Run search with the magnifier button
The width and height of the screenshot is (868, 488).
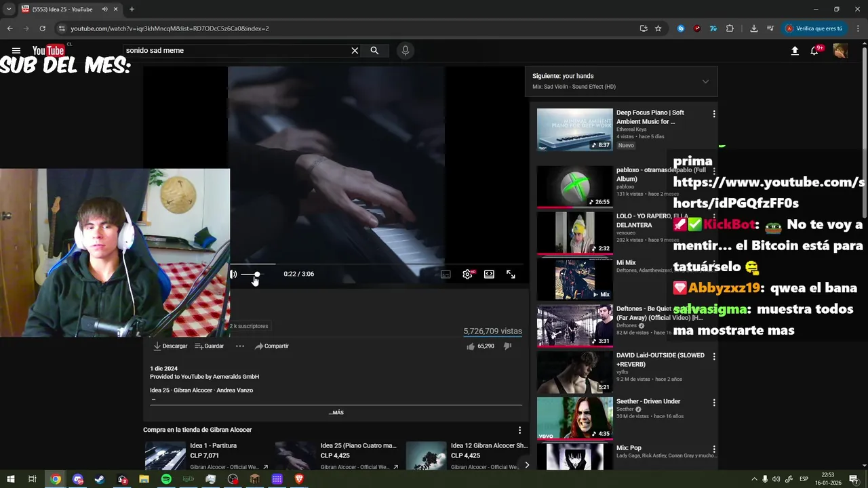pos(374,50)
